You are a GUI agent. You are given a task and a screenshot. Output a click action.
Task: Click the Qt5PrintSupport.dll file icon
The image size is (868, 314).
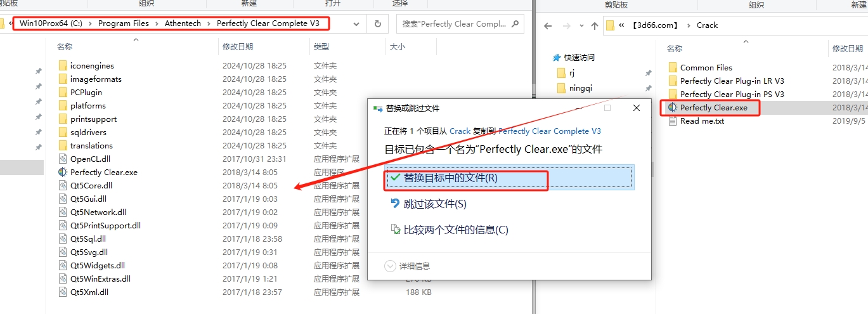62,225
